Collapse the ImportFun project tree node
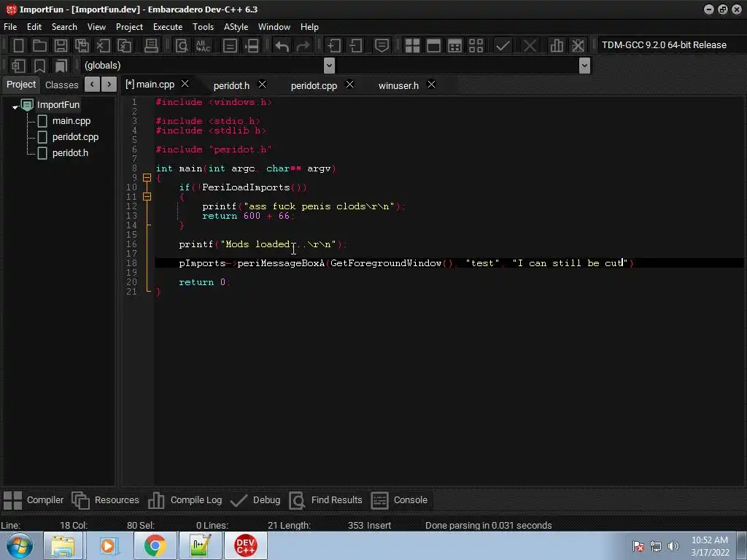 pyautogui.click(x=15, y=106)
